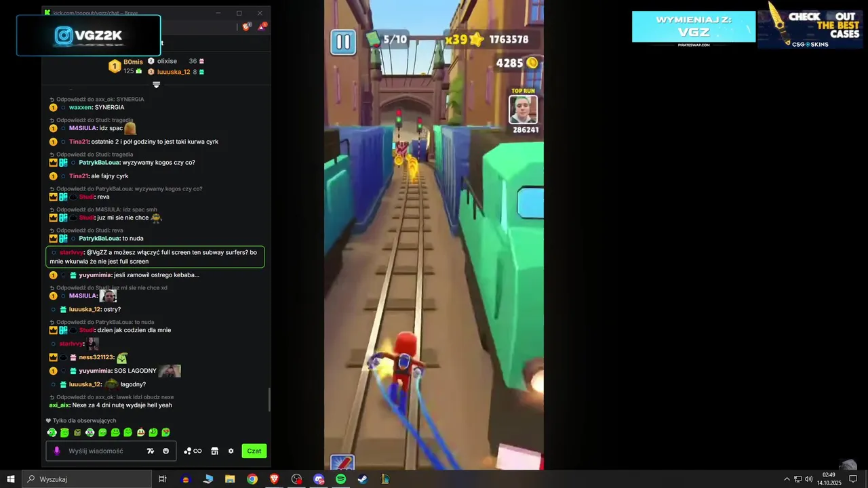Open the Windows notification center icon
Image resolution: width=868 pixels, height=488 pixels.
853,479
